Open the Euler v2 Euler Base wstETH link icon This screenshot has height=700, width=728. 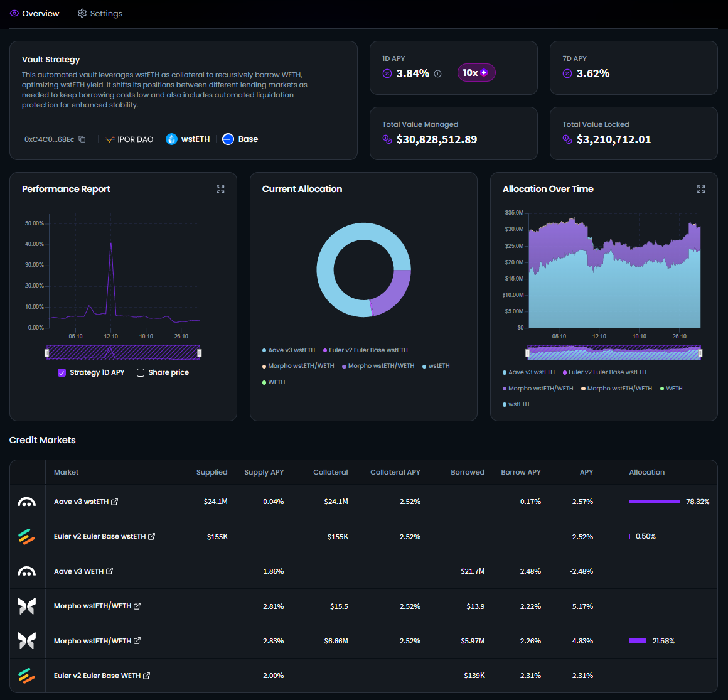pyautogui.click(x=151, y=537)
